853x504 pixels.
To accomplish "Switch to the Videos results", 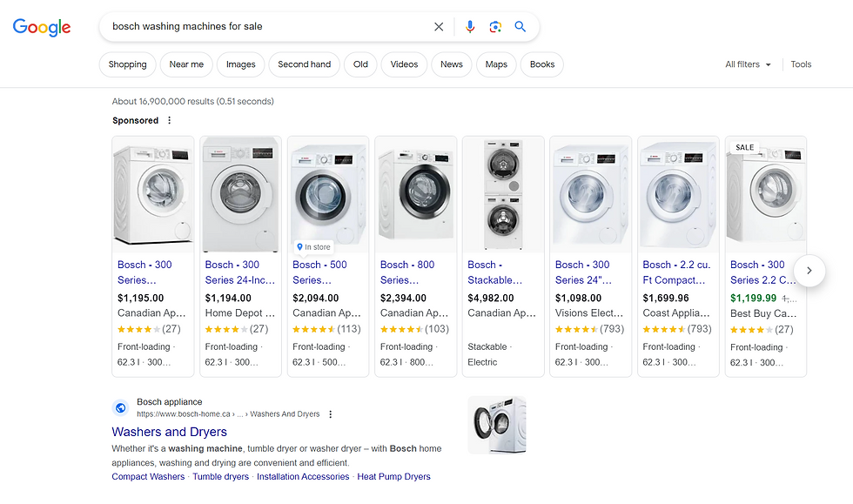I will point(404,64).
